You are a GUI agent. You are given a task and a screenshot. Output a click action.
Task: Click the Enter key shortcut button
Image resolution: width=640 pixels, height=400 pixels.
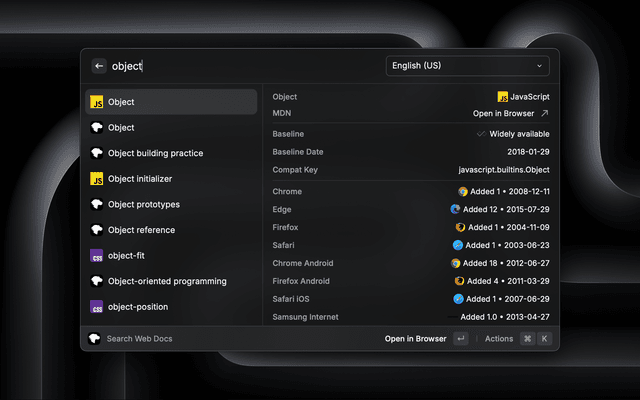click(x=461, y=339)
